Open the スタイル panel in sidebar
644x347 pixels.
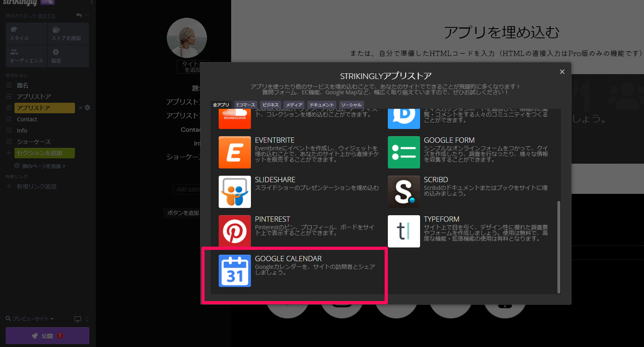point(26,34)
